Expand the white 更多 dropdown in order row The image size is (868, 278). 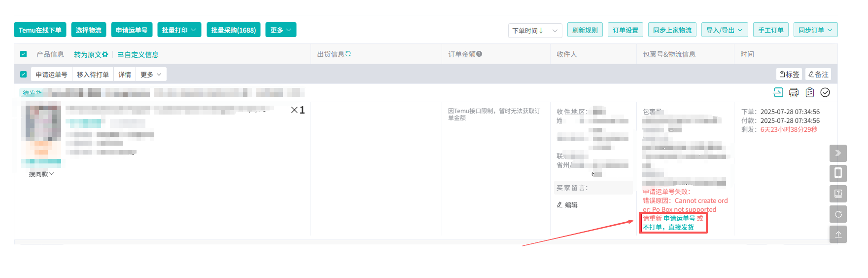point(151,75)
